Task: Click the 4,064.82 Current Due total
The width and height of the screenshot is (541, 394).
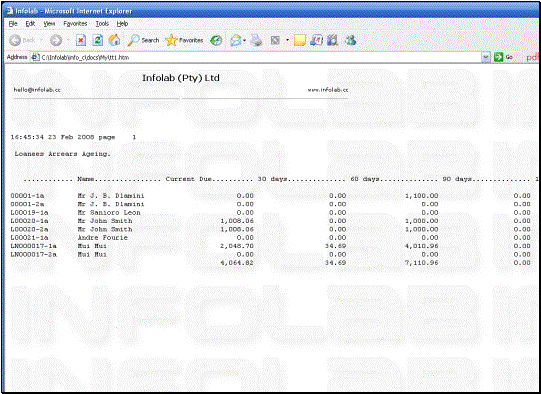Action: coord(237,263)
